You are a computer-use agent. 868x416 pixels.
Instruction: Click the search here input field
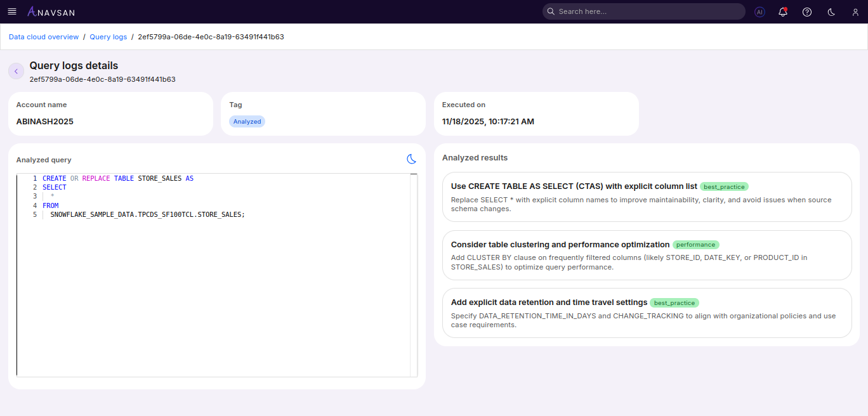647,11
